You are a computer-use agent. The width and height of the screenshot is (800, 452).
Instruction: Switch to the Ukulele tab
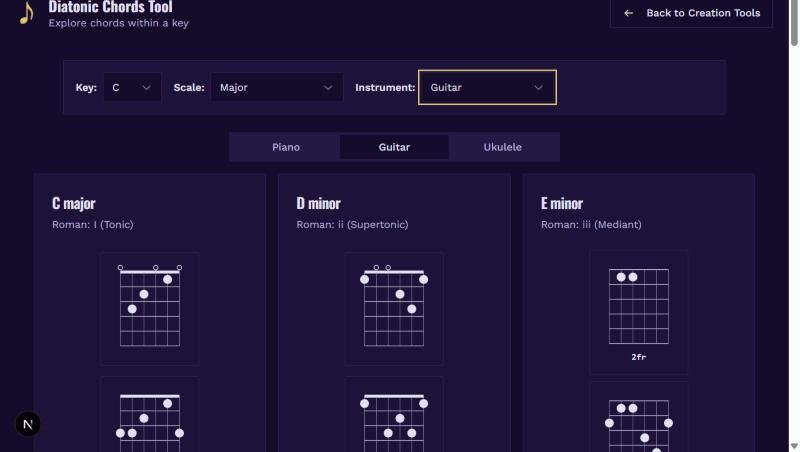tap(503, 147)
